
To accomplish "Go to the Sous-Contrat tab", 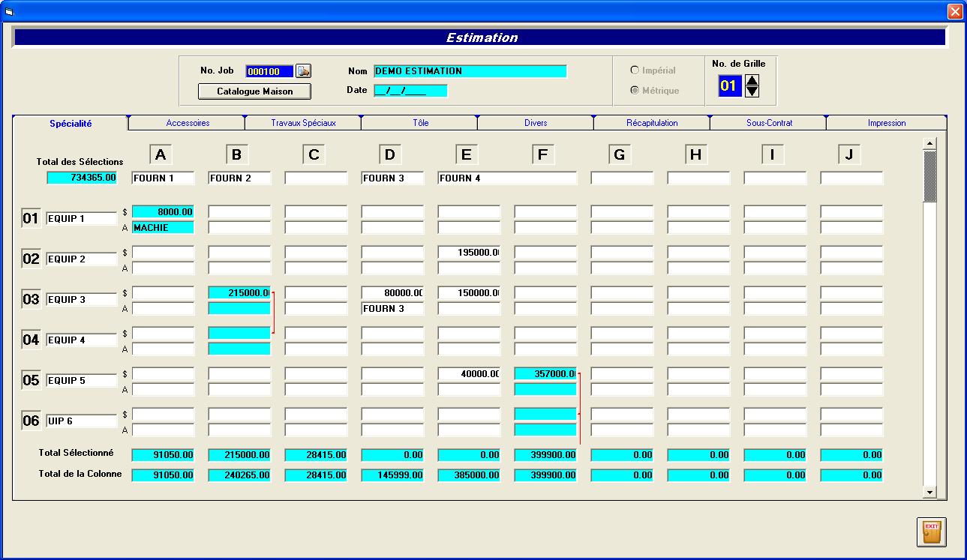I will coord(768,123).
